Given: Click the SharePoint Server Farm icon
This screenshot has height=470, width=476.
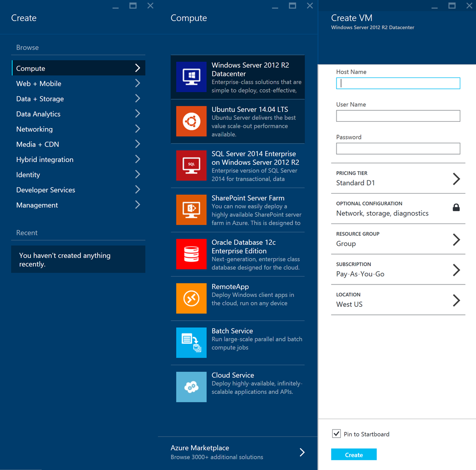Looking at the screenshot, I should 191,210.
